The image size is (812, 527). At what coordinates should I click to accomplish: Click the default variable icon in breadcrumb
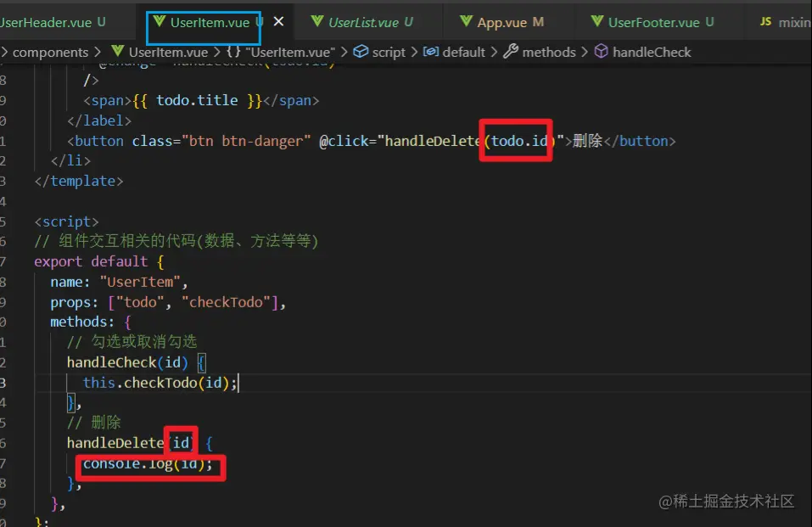(x=431, y=51)
